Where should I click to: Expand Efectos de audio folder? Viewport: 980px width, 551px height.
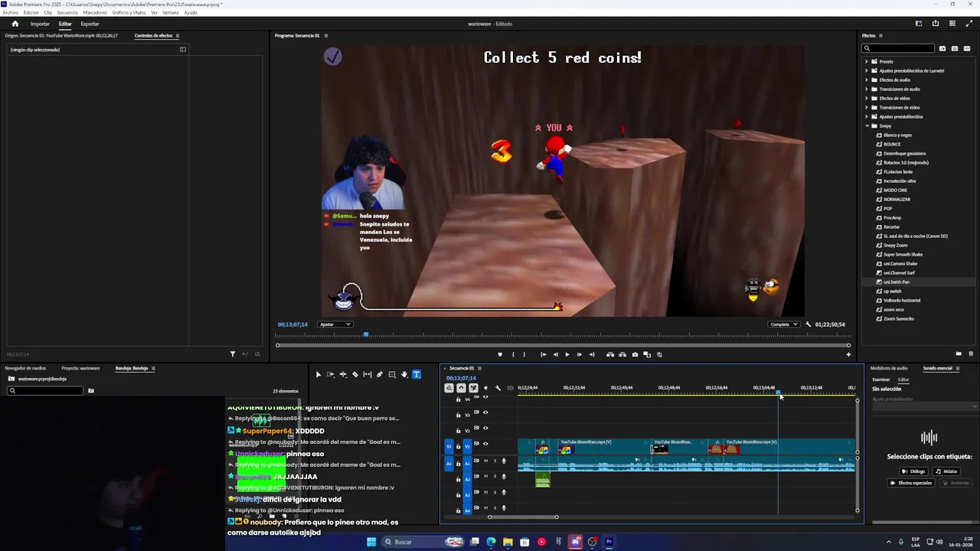point(867,80)
